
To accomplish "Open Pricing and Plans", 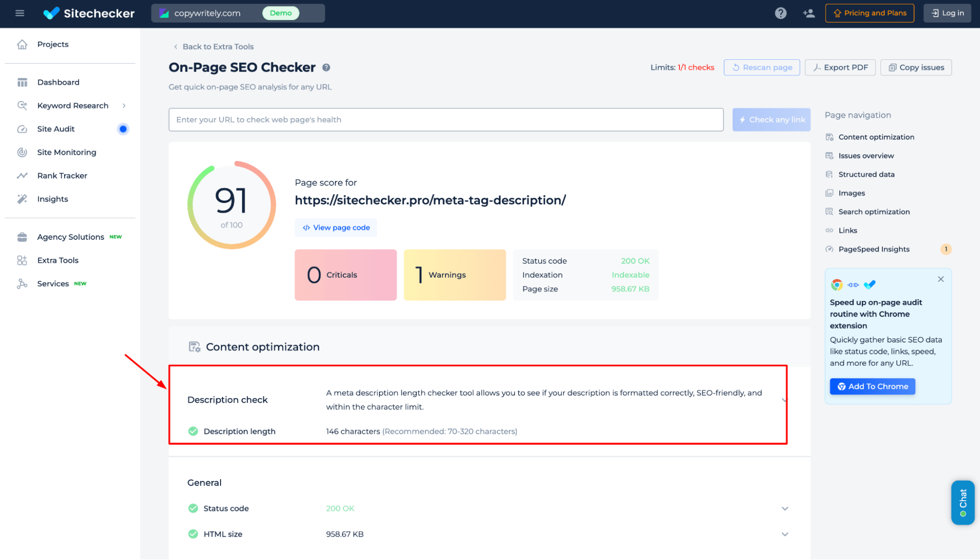I will (870, 13).
